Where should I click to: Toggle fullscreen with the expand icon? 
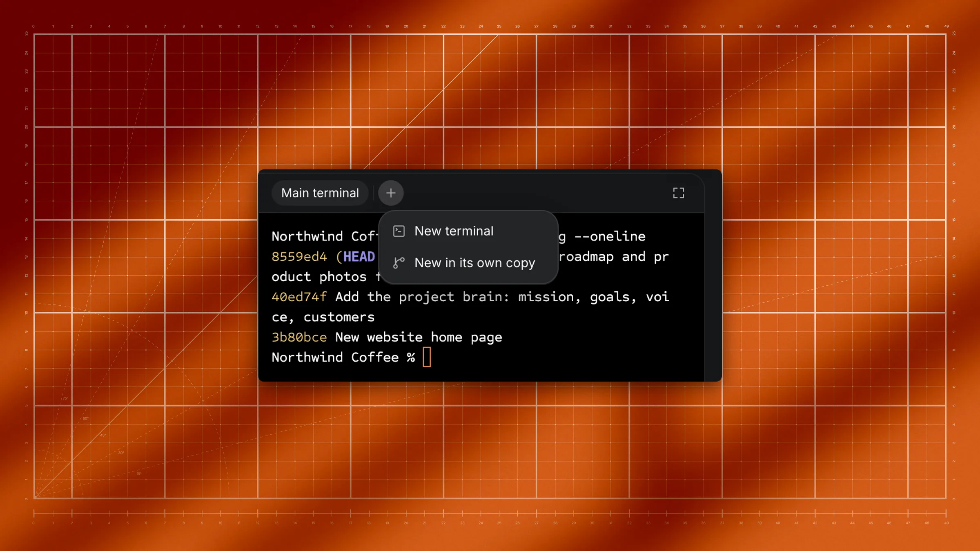point(678,193)
